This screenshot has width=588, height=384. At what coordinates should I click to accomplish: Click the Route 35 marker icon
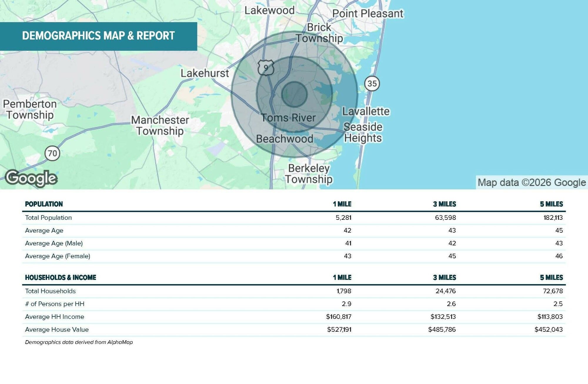[x=372, y=83]
